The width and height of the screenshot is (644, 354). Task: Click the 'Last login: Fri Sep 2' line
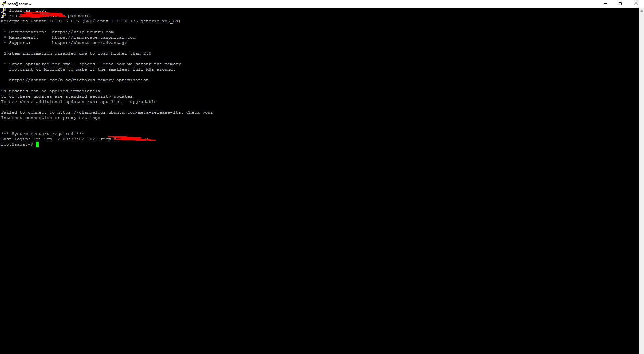78,139
